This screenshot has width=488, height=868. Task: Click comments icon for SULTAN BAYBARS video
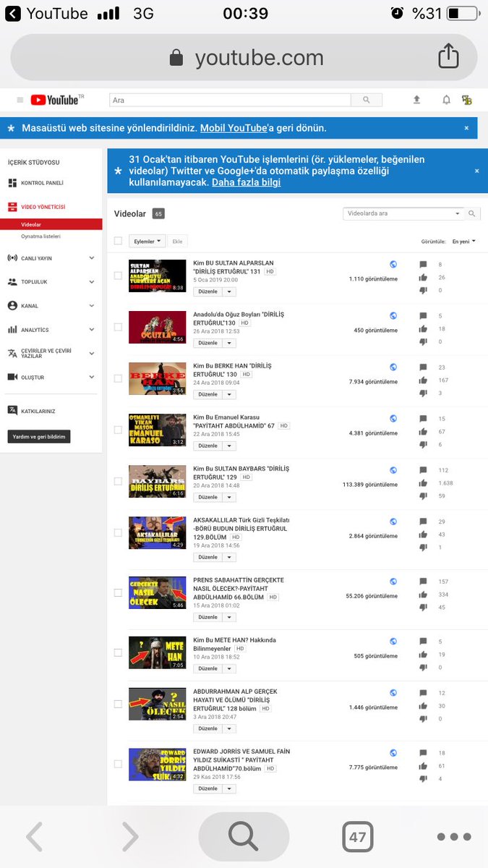click(x=424, y=470)
